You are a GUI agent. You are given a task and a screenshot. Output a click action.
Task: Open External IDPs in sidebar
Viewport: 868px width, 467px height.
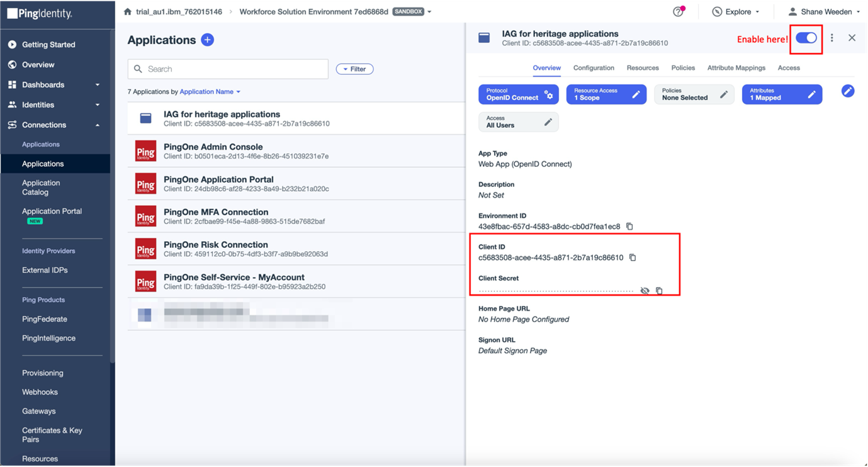pyautogui.click(x=45, y=270)
